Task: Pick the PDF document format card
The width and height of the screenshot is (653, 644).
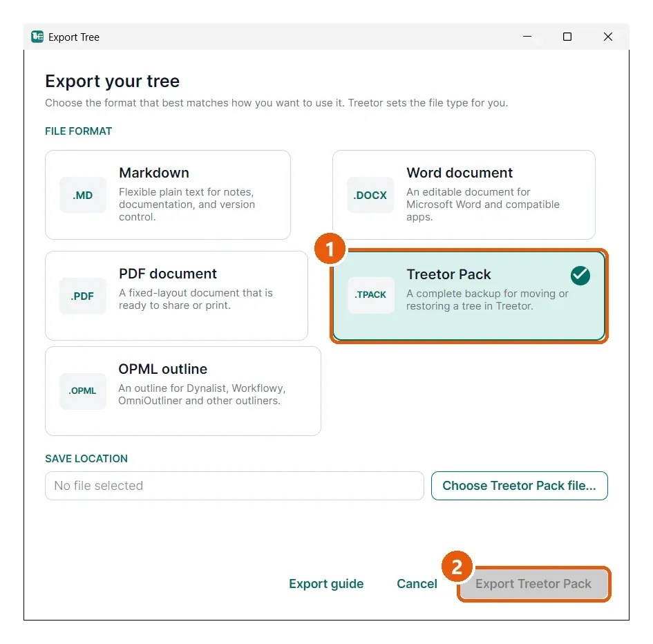Action: pos(176,295)
